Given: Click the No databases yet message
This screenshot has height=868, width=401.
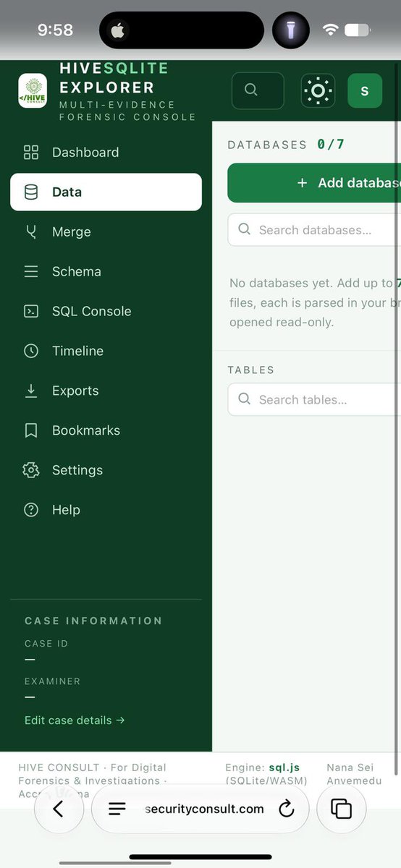Looking at the screenshot, I should pyautogui.click(x=314, y=302).
